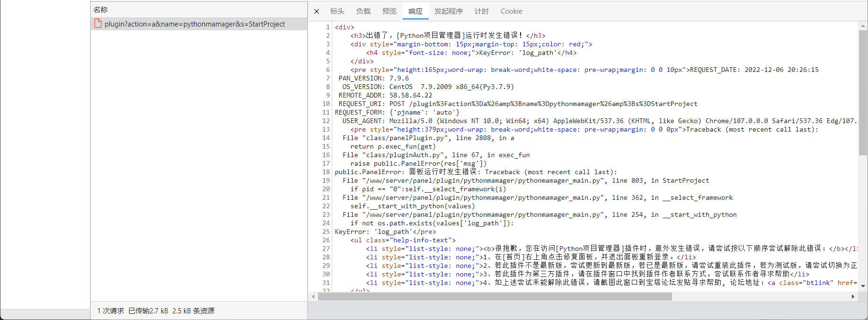
Task: Click the document icon beside plugin request
Action: [98, 24]
